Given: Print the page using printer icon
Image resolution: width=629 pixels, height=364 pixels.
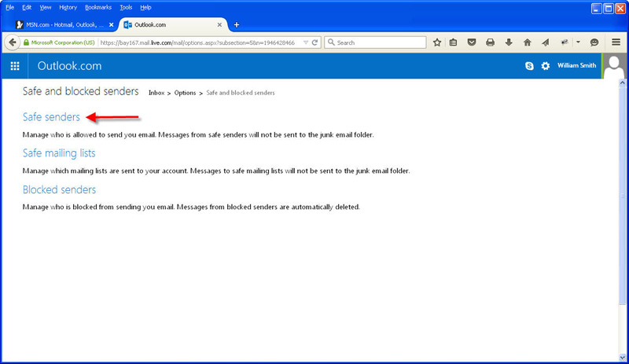Looking at the screenshot, I should click(490, 42).
